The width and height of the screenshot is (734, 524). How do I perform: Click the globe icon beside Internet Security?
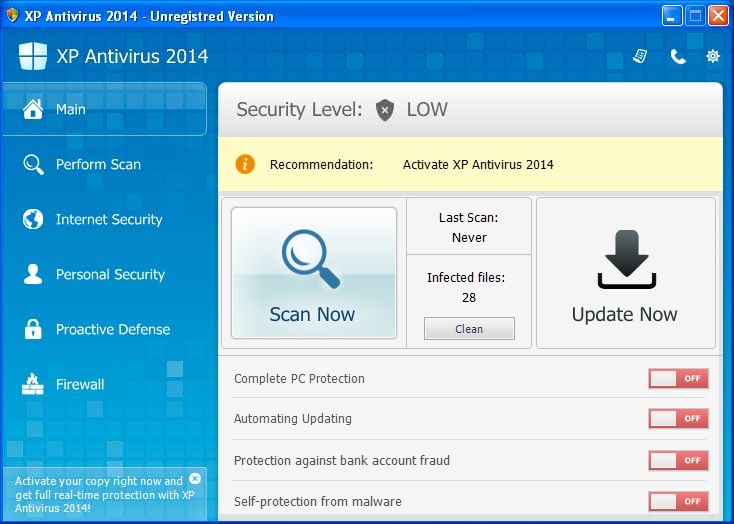click(33, 219)
